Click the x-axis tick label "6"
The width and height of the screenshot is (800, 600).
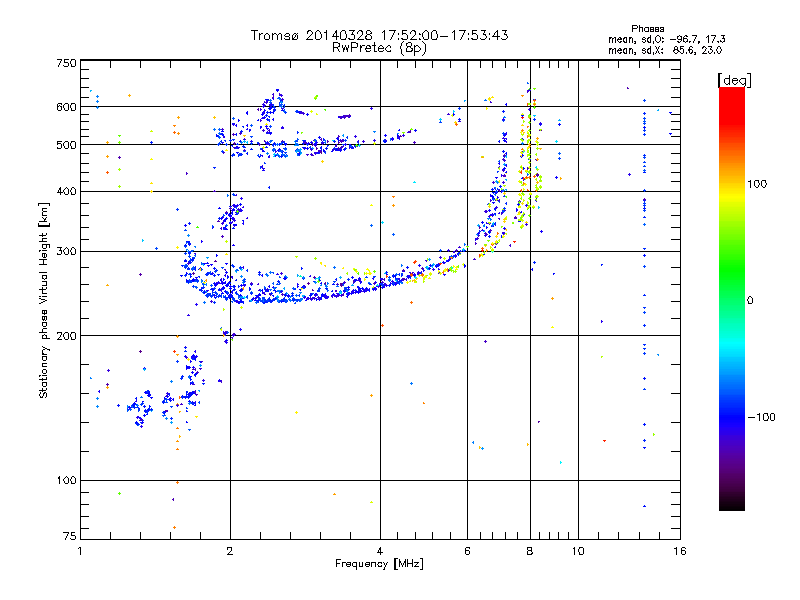pos(467,551)
